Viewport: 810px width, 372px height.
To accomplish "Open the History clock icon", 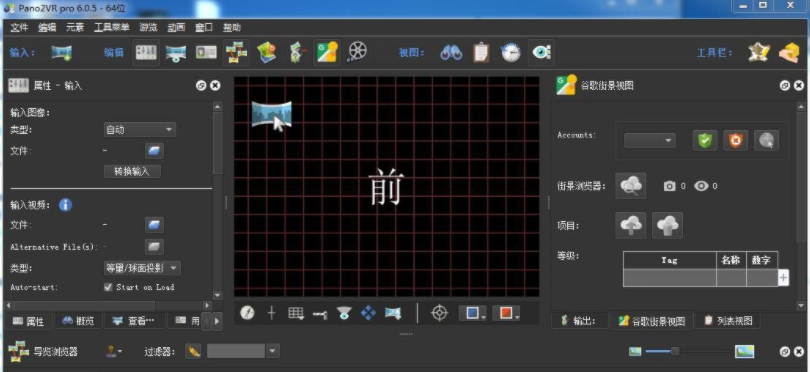I will point(510,53).
